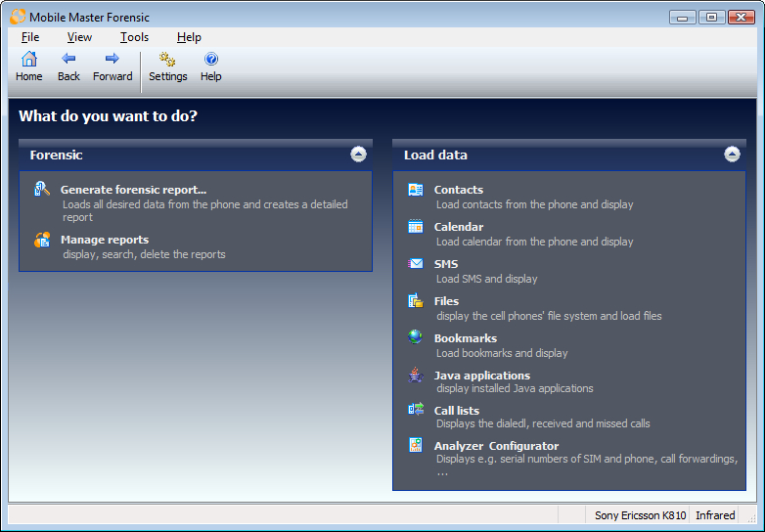Screen dimensions: 765x532
Task: Click the Home toolbar icon
Action: coord(29,60)
